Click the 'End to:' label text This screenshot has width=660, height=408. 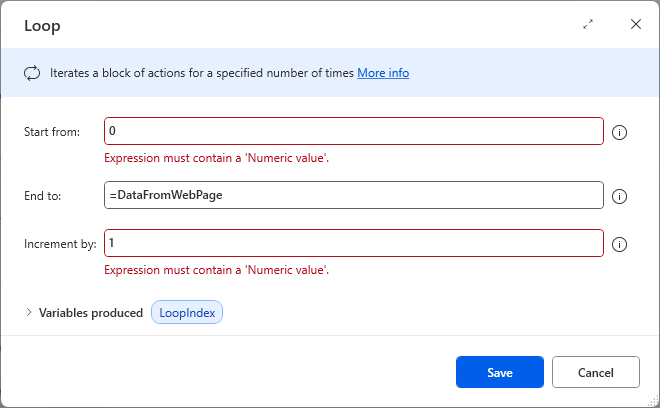click(x=43, y=196)
